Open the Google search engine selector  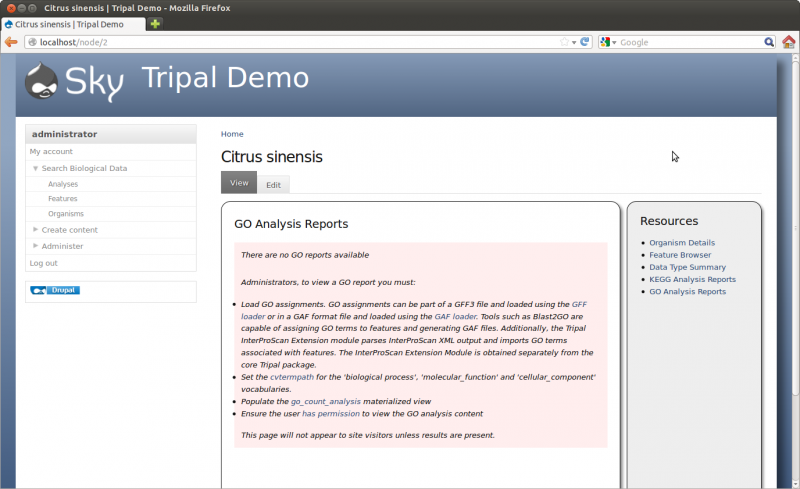point(608,42)
